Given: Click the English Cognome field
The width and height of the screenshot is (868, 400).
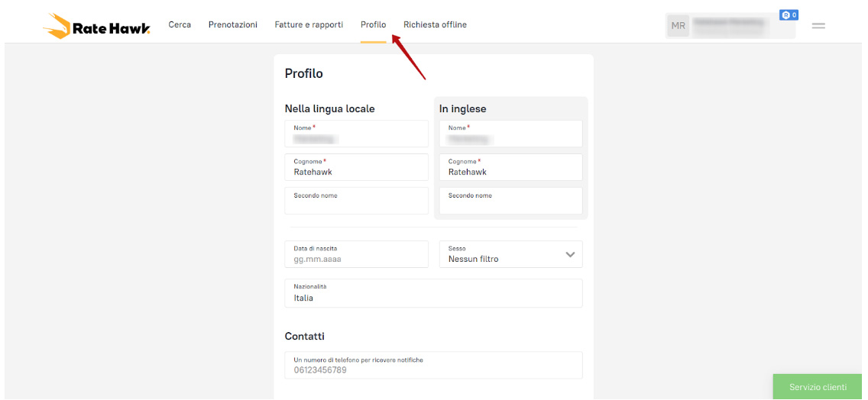Looking at the screenshot, I should pos(510,167).
